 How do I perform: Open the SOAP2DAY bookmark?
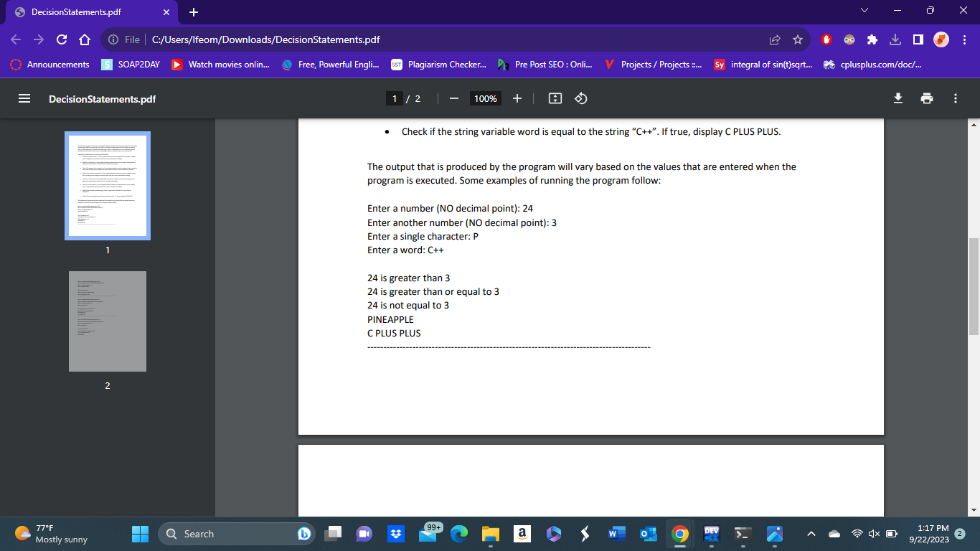[x=131, y=65]
